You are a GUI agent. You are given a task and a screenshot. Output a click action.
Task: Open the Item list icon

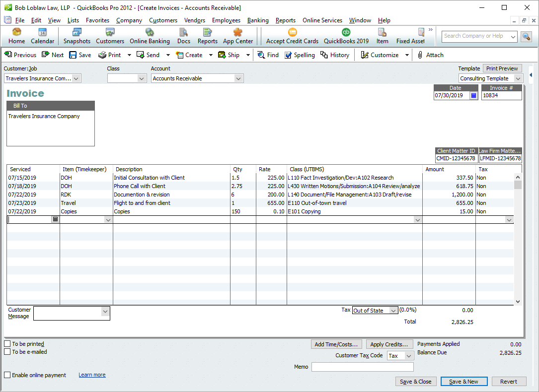382,36
